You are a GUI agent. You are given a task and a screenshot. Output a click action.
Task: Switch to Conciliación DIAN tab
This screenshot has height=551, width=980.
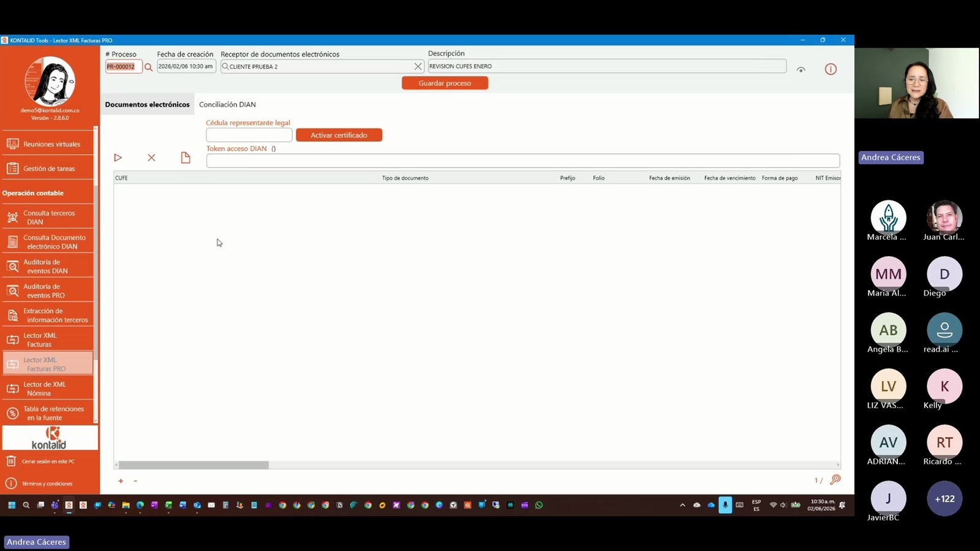pyautogui.click(x=227, y=105)
